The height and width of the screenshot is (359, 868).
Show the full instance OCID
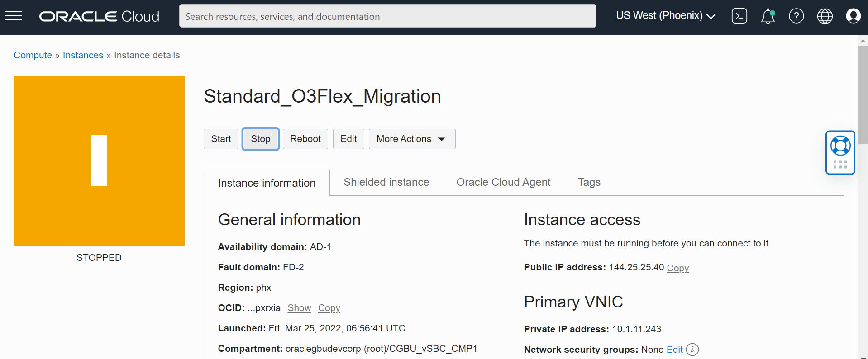click(x=299, y=308)
